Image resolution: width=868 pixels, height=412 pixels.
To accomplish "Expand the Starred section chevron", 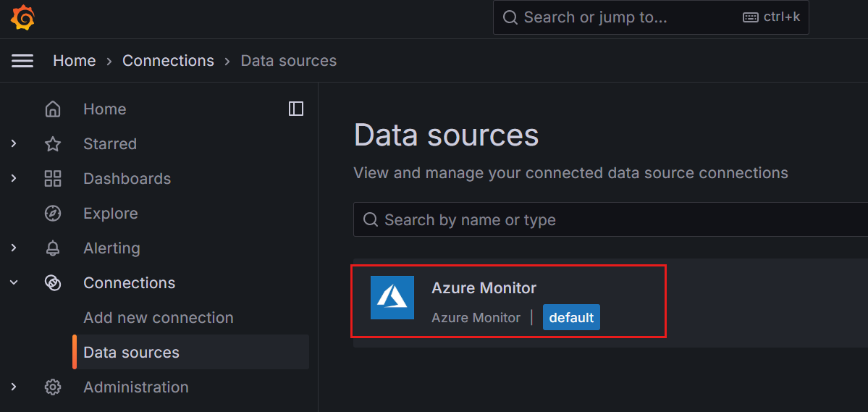I will pyautogui.click(x=14, y=144).
